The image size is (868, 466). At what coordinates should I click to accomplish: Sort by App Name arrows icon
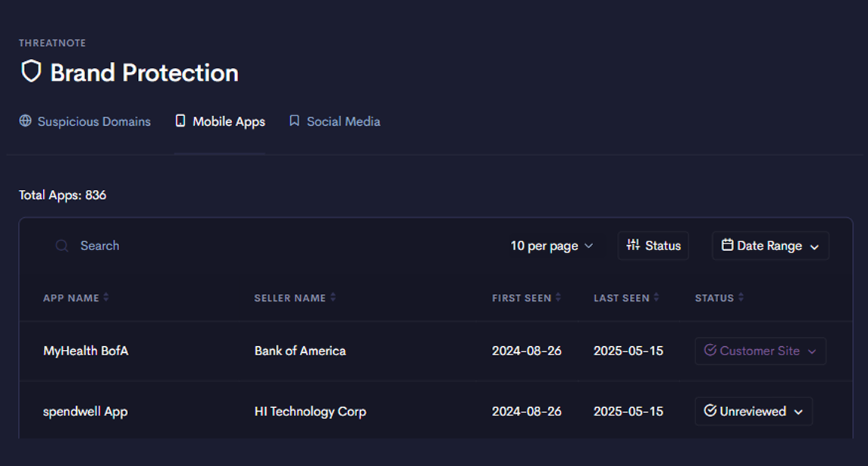coord(105,298)
